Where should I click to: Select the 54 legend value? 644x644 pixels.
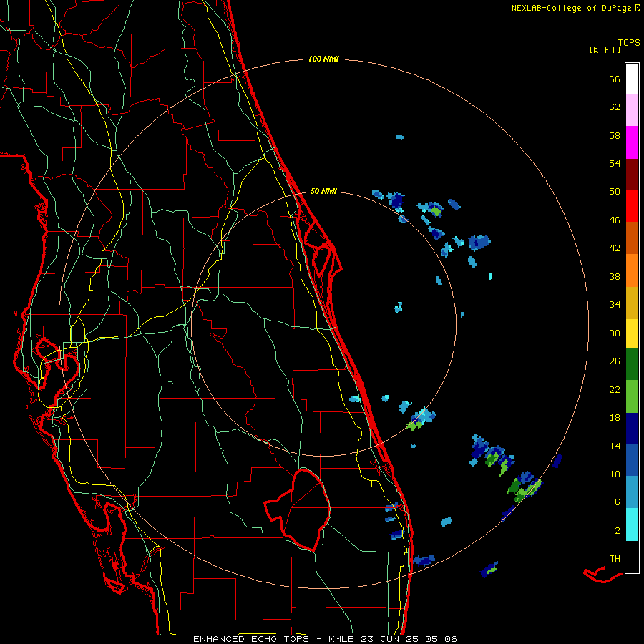[x=615, y=163]
